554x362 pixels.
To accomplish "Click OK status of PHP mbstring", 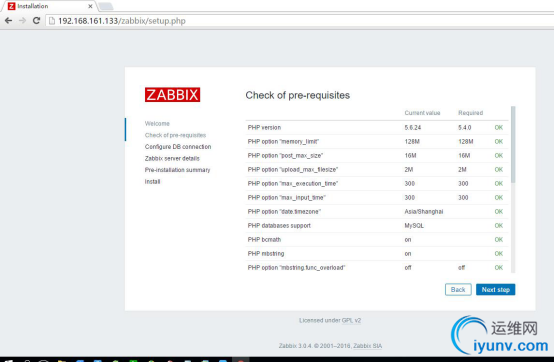I will [x=499, y=254].
